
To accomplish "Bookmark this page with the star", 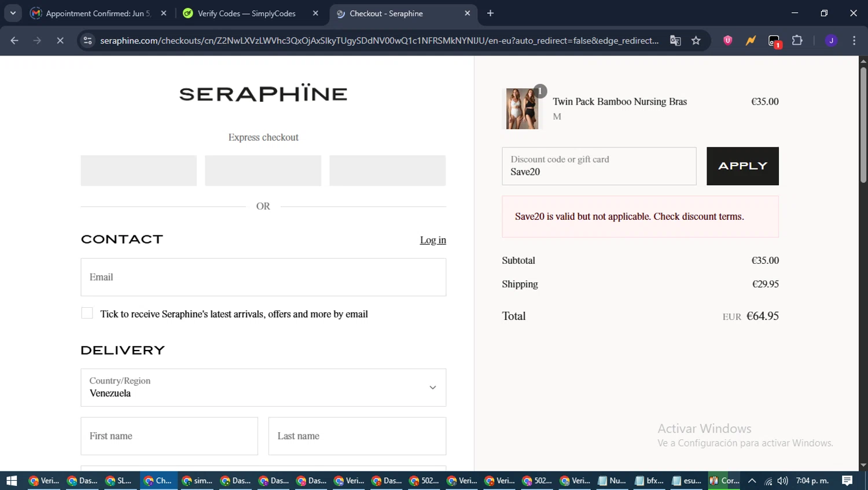I will [x=696, y=40].
